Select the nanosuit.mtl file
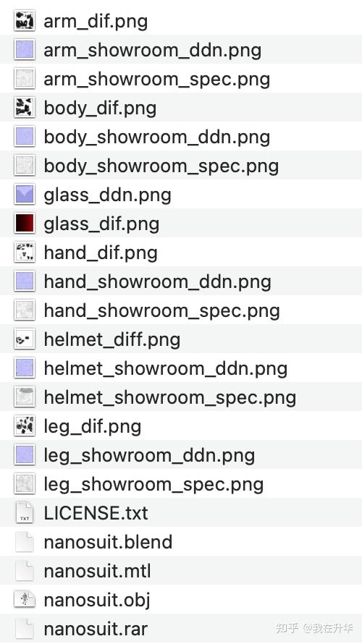Screen dimensions: 362x644 coord(181,570)
